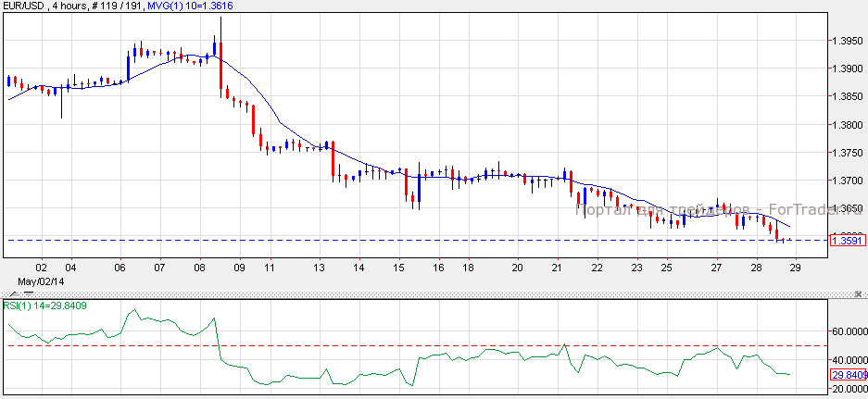Image resolution: width=868 pixels, height=399 pixels.
Task: Click the May/02/14 date label
Action: pyautogui.click(x=36, y=280)
